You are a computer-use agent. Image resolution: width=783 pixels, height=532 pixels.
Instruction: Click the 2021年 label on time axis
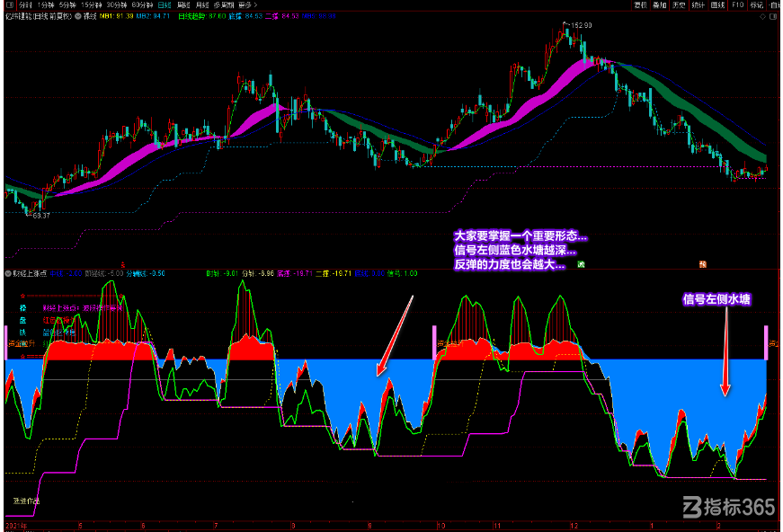16,526
